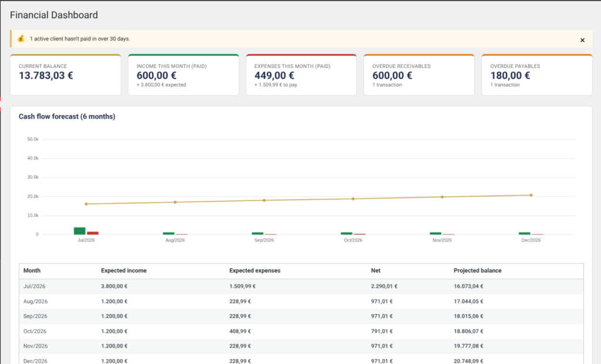
Task: Open the Overdue Payables card
Action: pyautogui.click(x=536, y=74)
